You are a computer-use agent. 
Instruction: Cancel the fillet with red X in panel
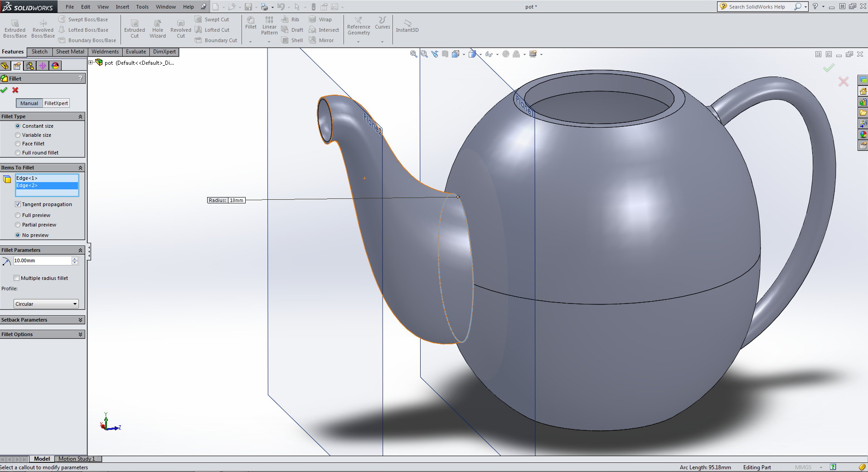(15, 90)
